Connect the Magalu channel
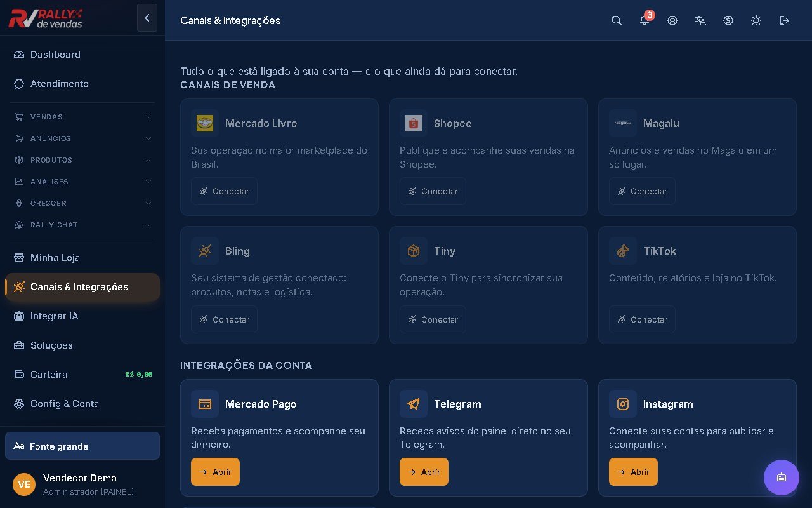This screenshot has width=812, height=508. (x=642, y=191)
